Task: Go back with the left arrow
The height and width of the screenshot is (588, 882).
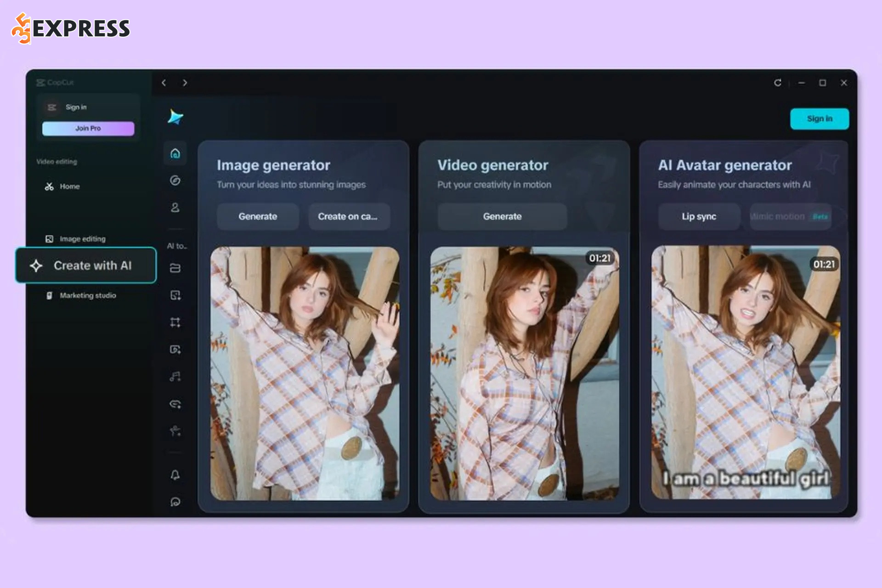Action: [164, 83]
